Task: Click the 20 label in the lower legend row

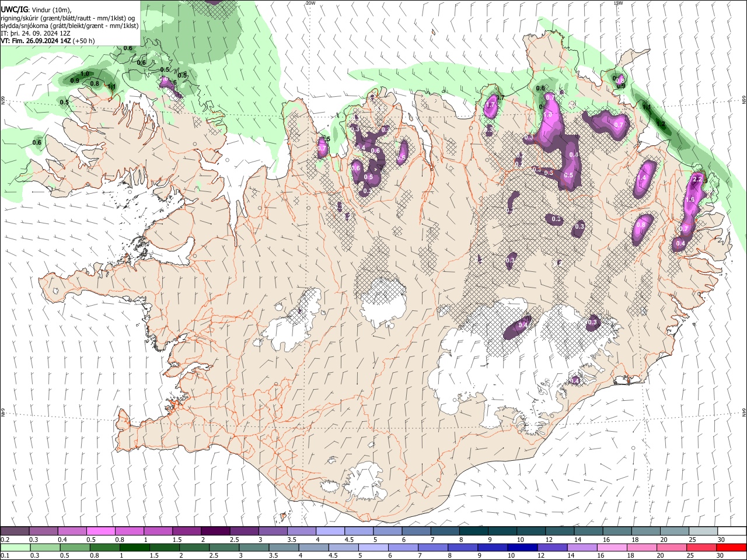Action: tap(660, 556)
